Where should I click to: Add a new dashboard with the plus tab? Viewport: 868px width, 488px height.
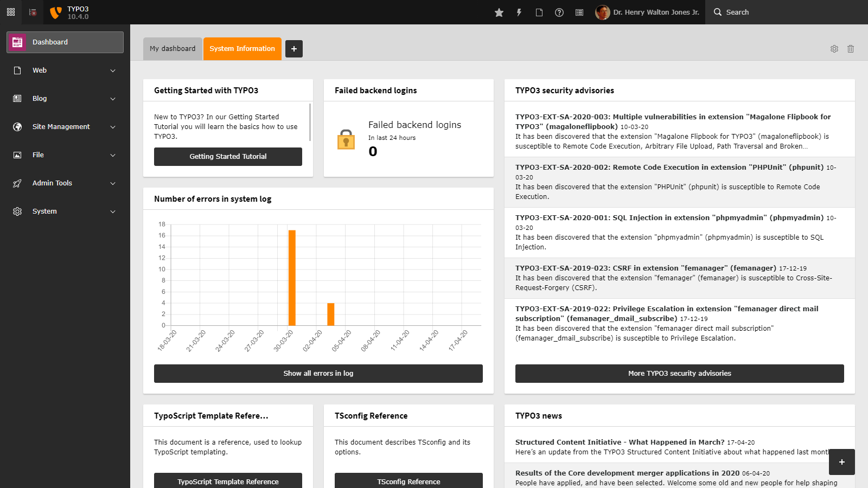294,48
